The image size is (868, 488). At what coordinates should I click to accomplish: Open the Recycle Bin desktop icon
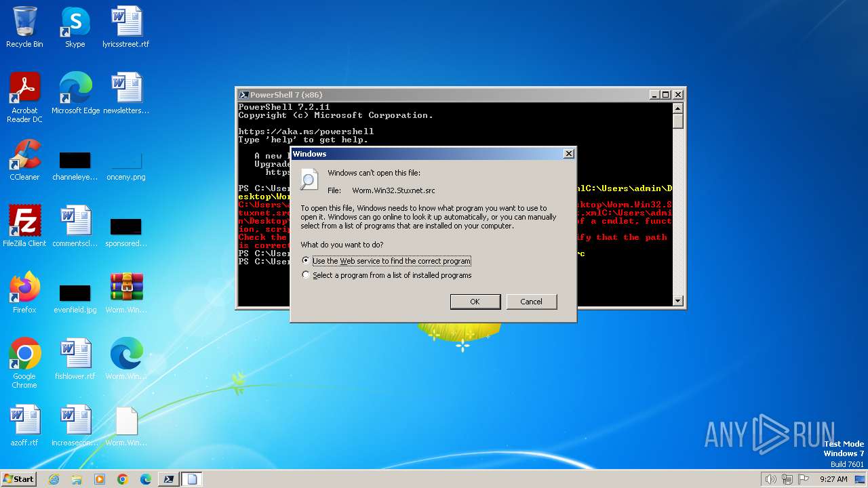pos(24,27)
